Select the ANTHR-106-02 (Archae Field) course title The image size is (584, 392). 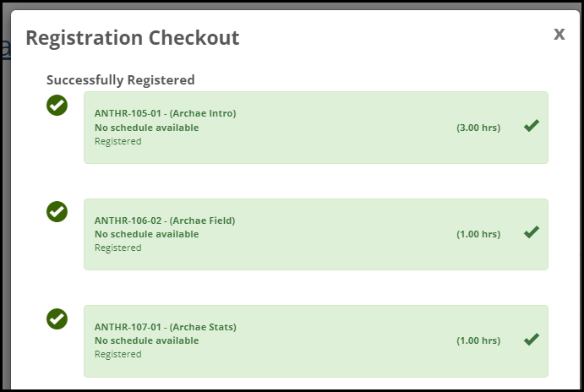click(165, 220)
